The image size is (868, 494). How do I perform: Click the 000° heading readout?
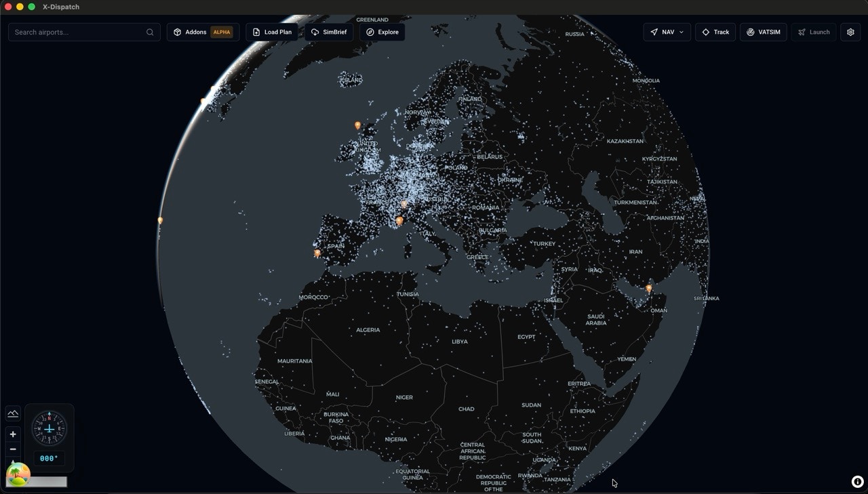[49, 459]
